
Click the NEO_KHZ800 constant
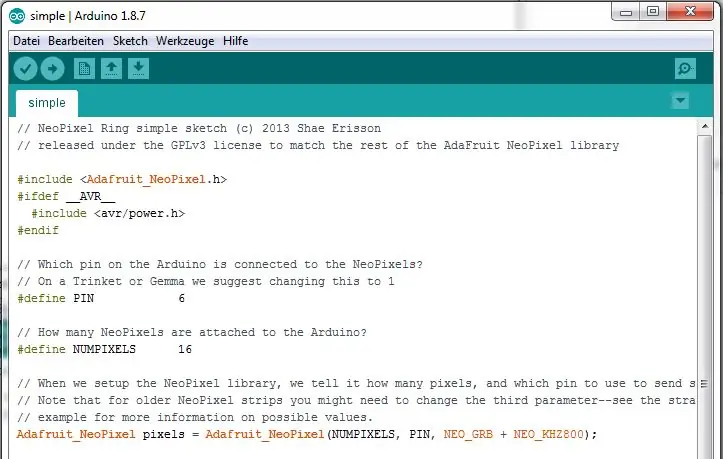coord(548,435)
